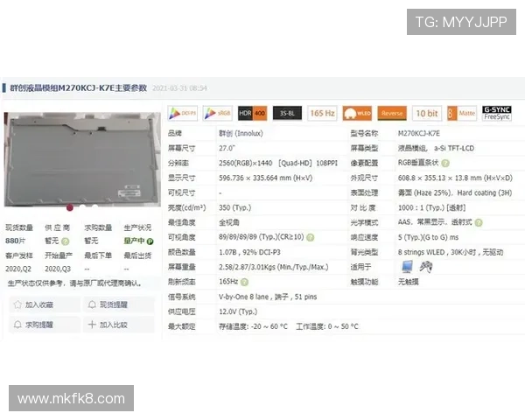This screenshot has width=525, height=420.
Task: Open help icon beside 165Hz refresh rate
Action: (244, 282)
